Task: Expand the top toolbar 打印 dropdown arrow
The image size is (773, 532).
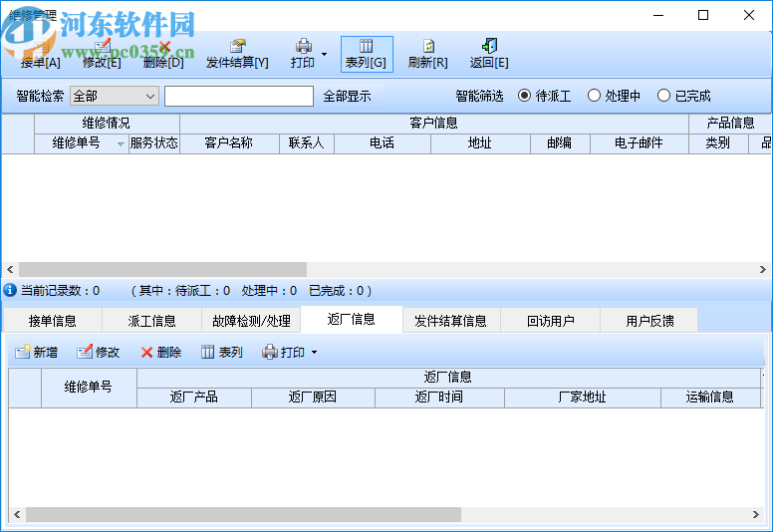Action: [324, 54]
